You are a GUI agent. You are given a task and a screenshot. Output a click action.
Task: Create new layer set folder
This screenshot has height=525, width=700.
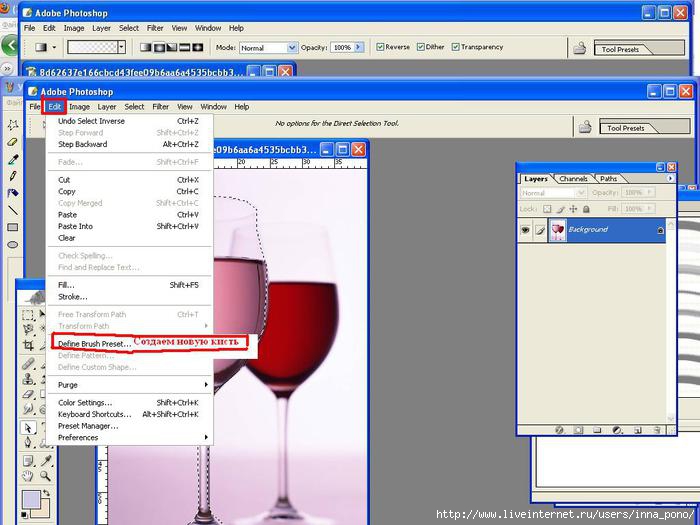(597, 430)
